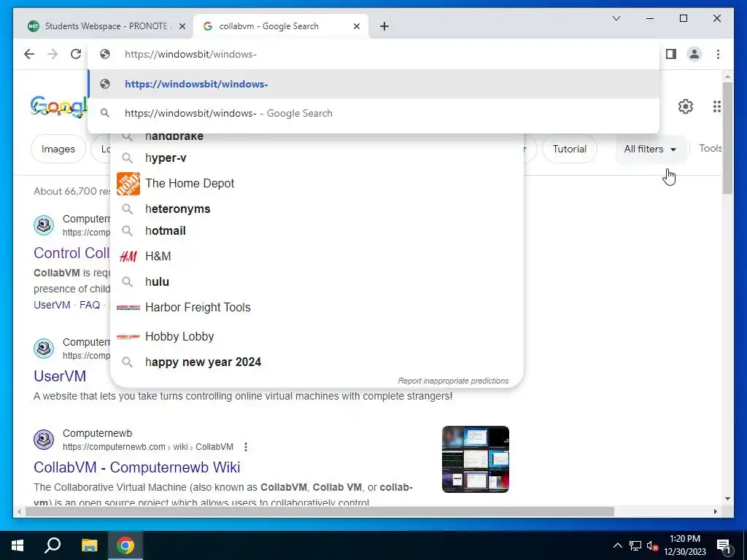Click the muted volume tray icon
This screenshot has width=747, height=560.
(651, 545)
